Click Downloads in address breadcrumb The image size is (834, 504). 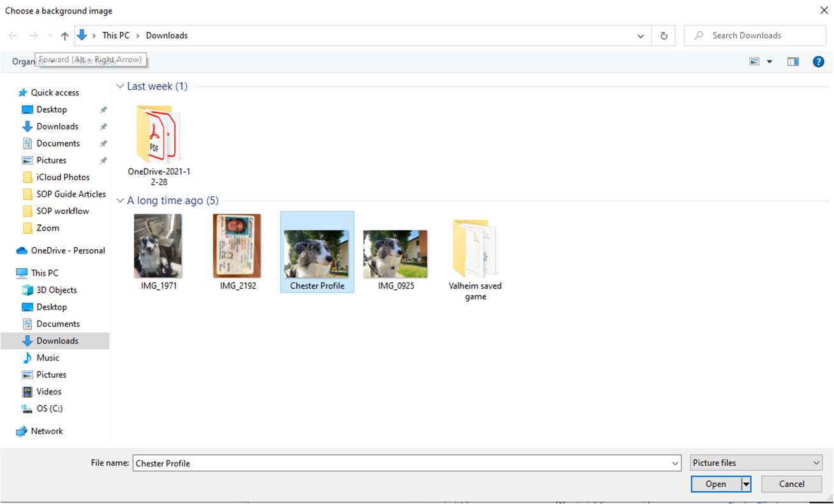[167, 36]
